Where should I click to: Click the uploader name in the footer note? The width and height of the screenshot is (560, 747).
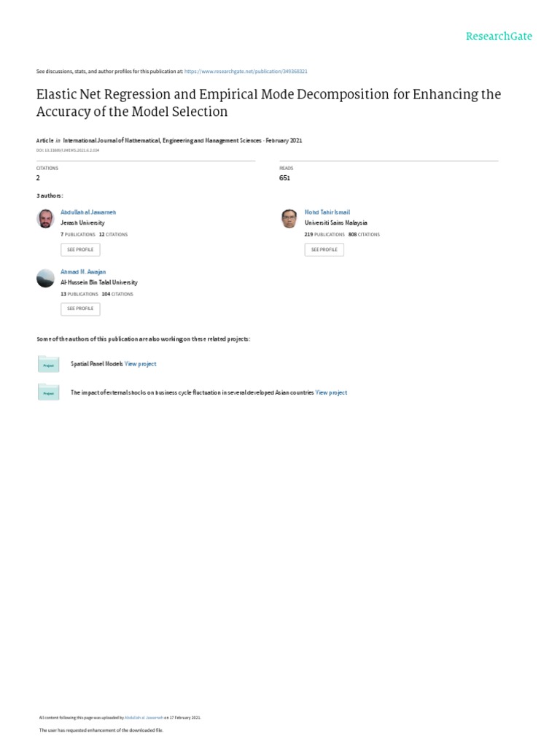tap(144, 717)
